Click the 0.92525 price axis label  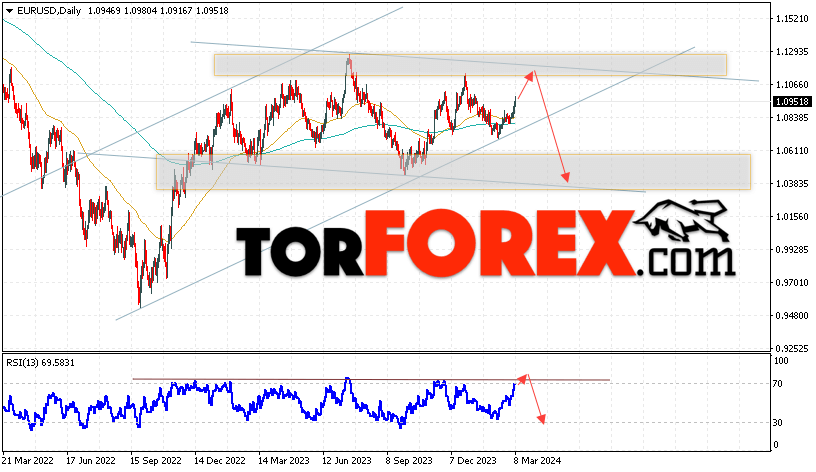click(792, 348)
